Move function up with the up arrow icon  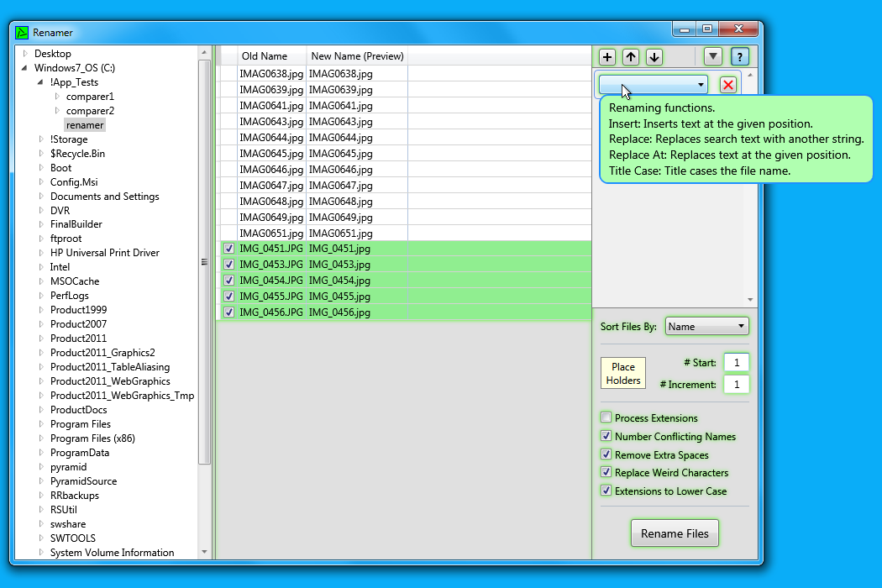(x=631, y=57)
